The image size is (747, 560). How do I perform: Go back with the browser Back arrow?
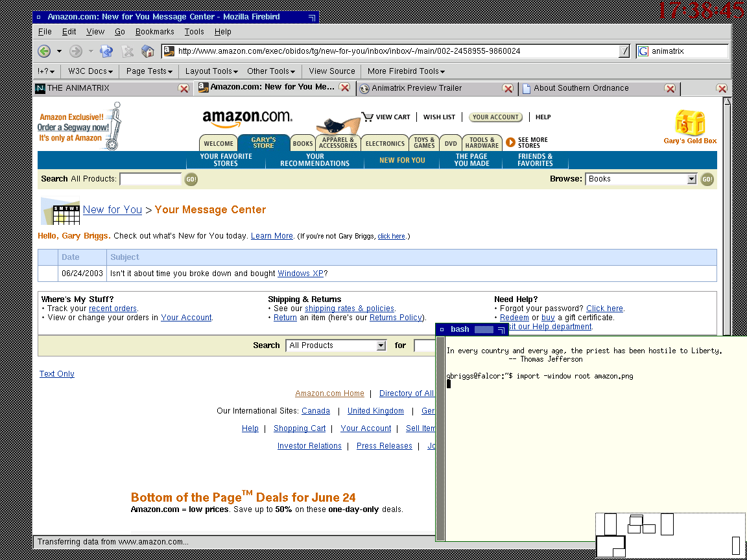[x=44, y=51]
